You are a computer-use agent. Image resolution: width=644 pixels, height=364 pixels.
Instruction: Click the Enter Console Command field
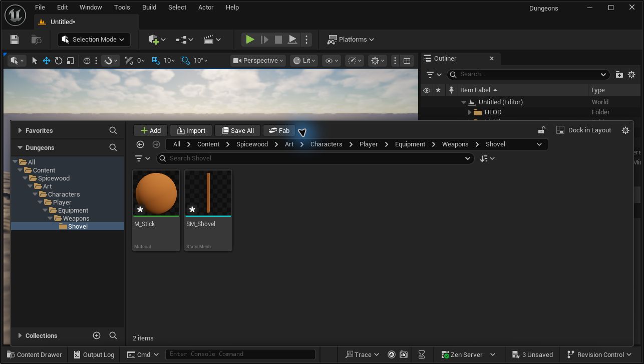click(x=240, y=354)
